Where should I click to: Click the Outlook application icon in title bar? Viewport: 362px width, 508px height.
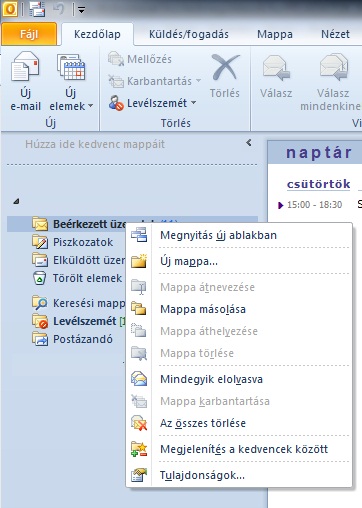10,9
